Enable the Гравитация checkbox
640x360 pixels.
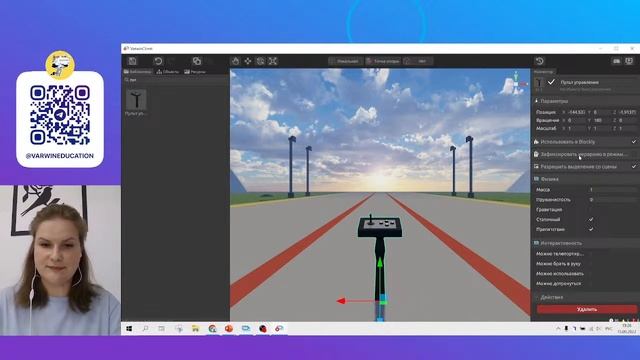tap(591, 210)
